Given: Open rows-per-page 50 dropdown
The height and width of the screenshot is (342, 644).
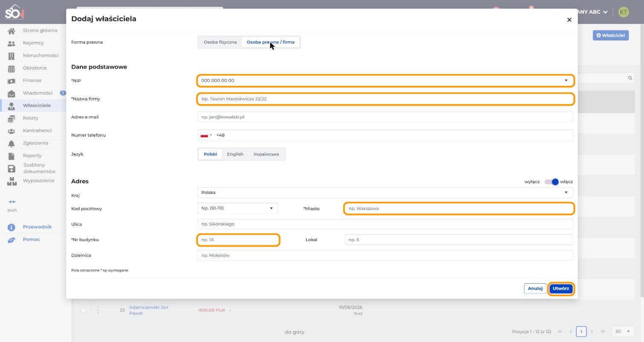Looking at the screenshot, I should (x=622, y=332).
